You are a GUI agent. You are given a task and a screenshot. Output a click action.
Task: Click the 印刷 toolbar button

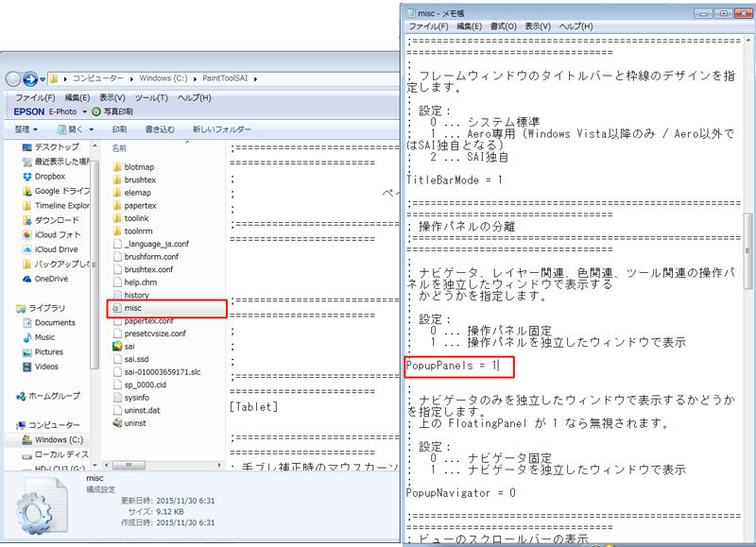[119, 129]
